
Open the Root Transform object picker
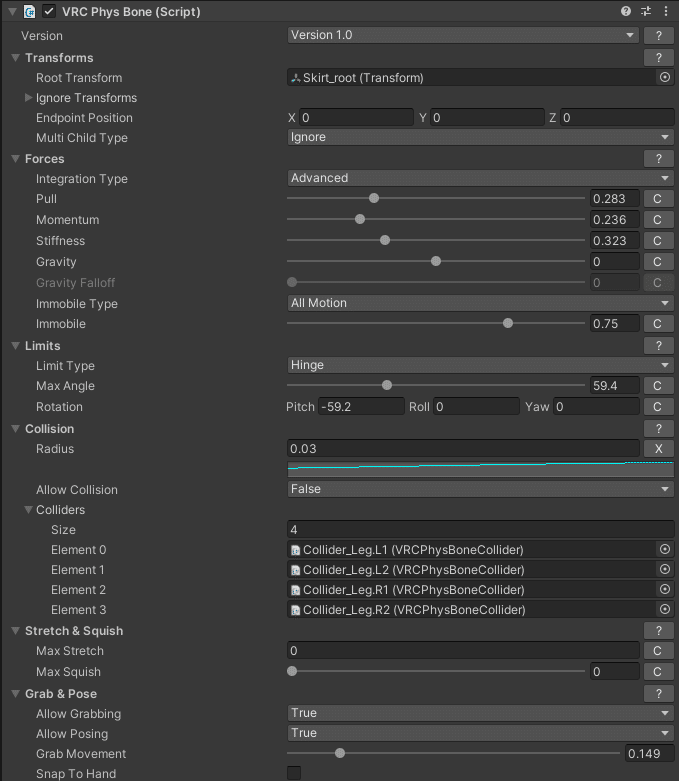(665, 77)
